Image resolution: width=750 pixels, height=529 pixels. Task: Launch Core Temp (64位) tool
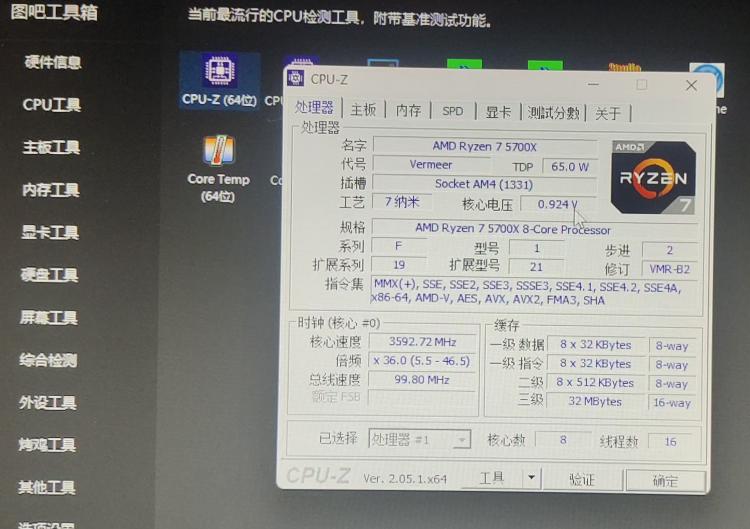click(219, 169)
